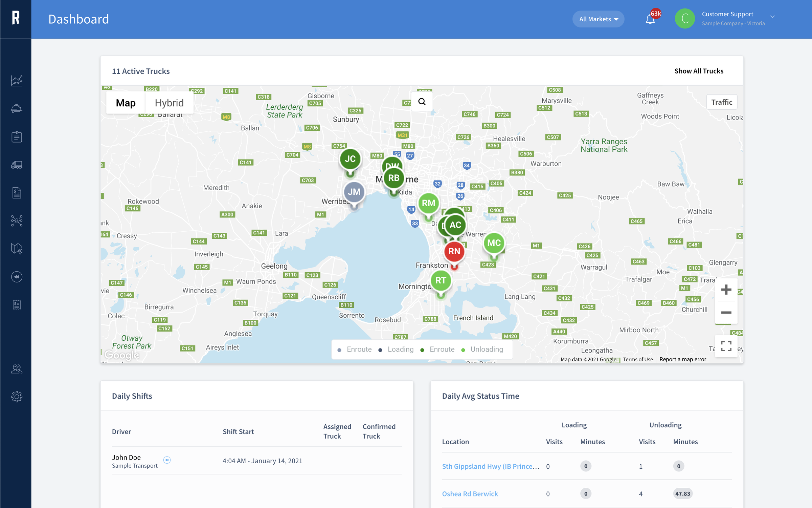Zoom out on the map
812x508 pixels.
(726, 312)
